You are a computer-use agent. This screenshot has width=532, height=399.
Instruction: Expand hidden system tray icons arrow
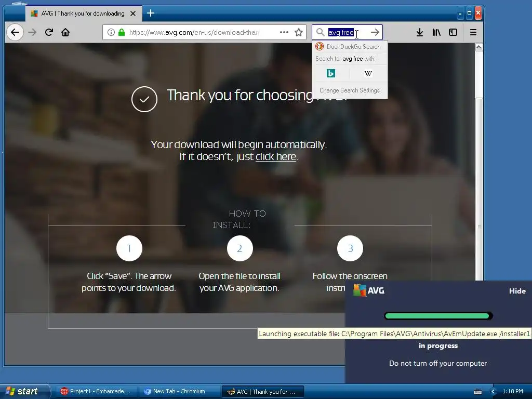tap(494, 392)
